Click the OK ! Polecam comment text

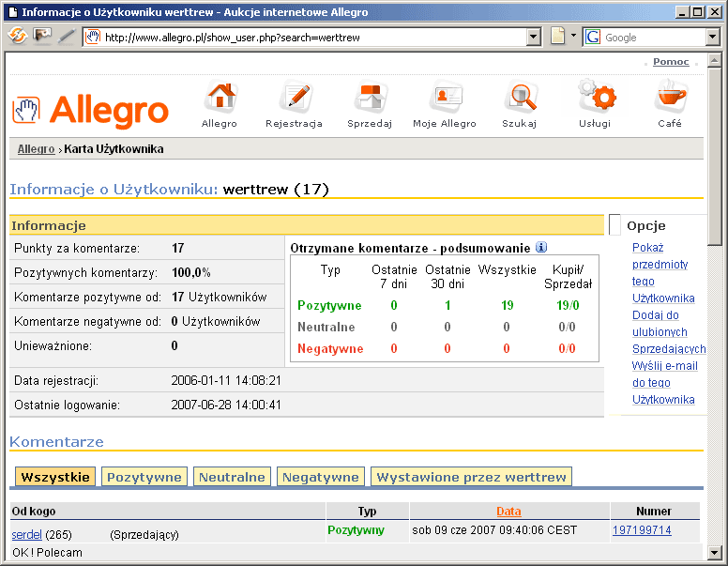[x=47, y=553]
